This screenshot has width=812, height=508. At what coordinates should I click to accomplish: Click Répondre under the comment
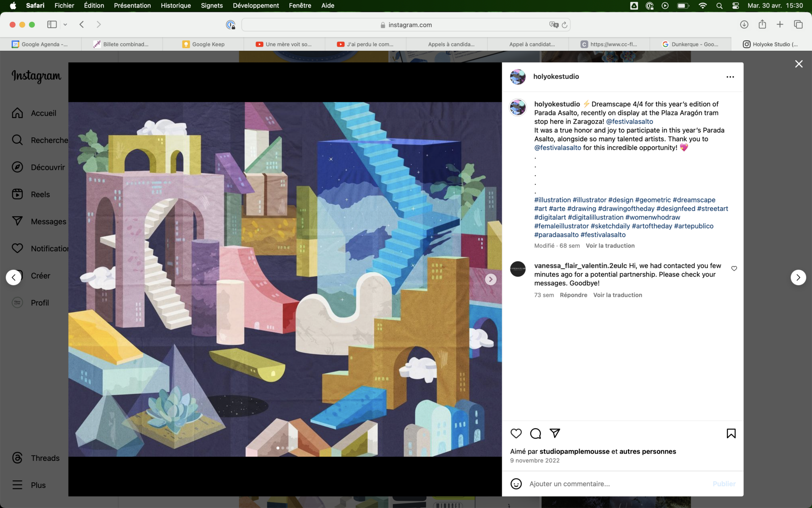pos(573,295)
